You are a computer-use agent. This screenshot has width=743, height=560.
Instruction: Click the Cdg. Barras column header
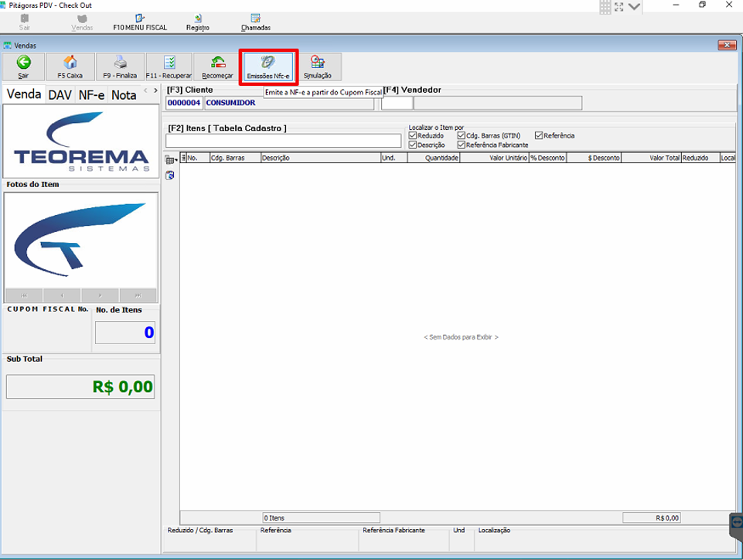coord(235,158)
